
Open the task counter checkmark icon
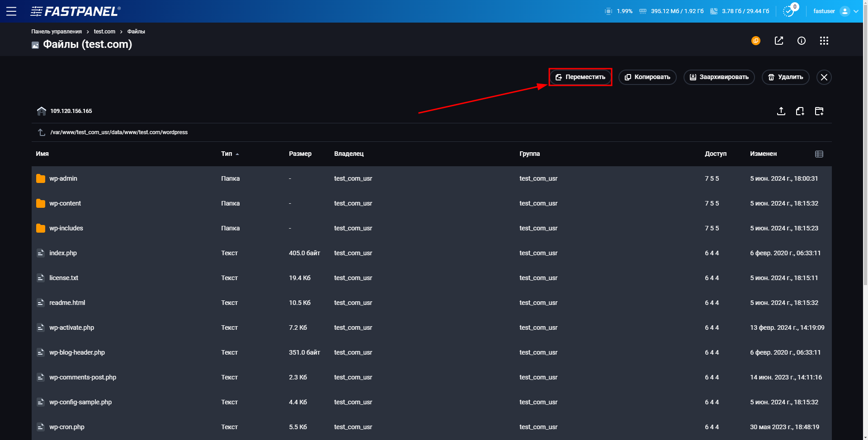(x=788, y=11)
